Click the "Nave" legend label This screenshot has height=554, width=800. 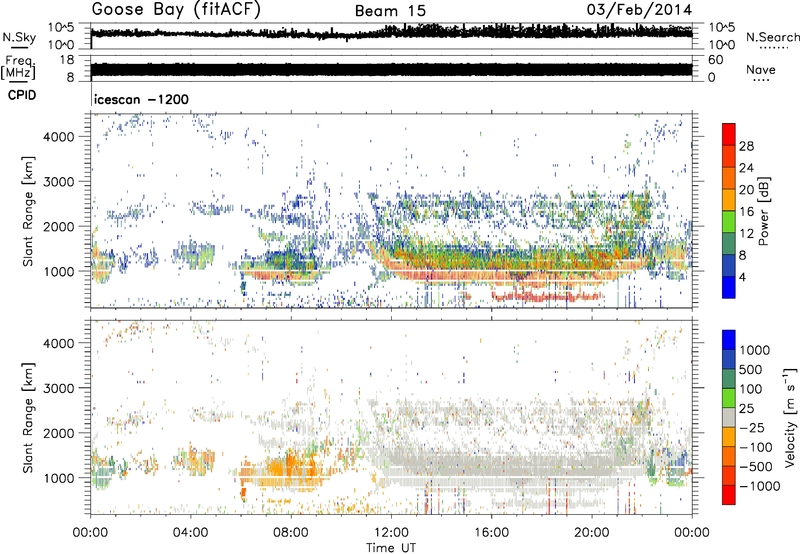tap(761, 69)
